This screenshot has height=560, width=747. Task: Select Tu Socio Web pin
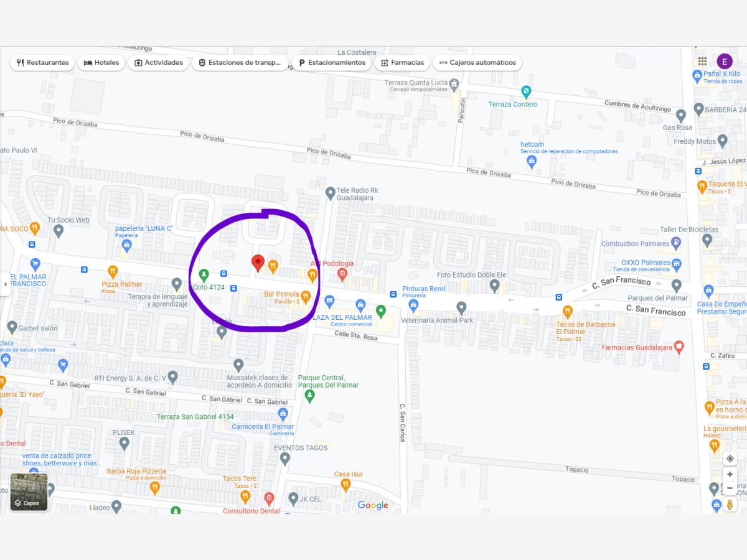click(59, 231)
